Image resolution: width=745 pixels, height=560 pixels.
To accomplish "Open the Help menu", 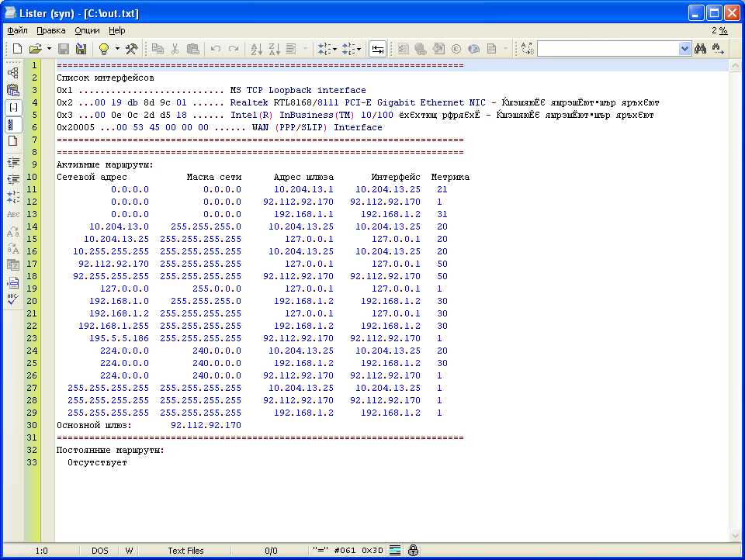I will pyautogui.click(x=117, y=30).
